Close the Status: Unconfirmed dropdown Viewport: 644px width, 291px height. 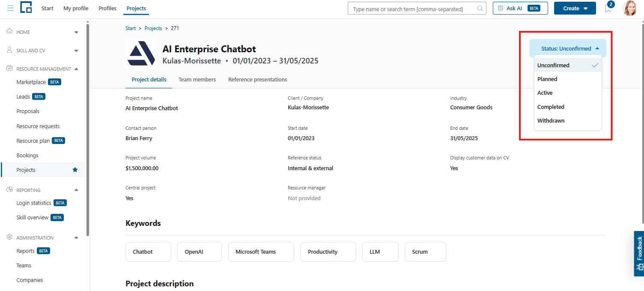568,48
